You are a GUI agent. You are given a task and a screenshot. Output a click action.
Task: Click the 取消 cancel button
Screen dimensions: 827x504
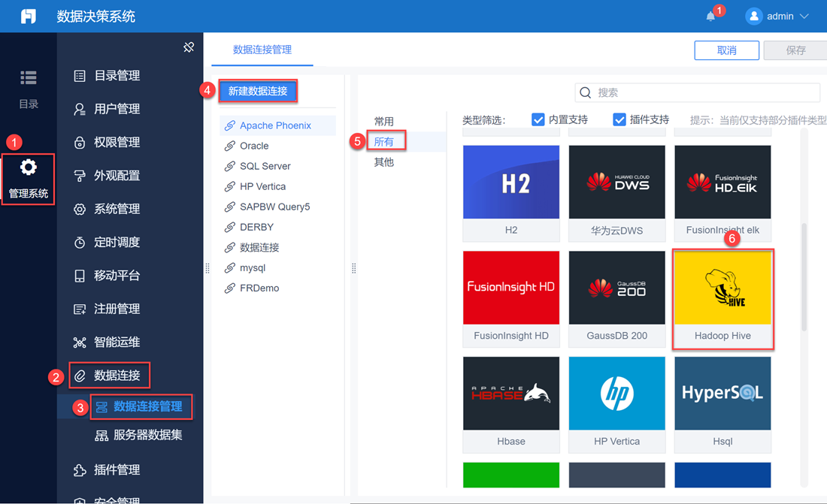coord(727,50)
